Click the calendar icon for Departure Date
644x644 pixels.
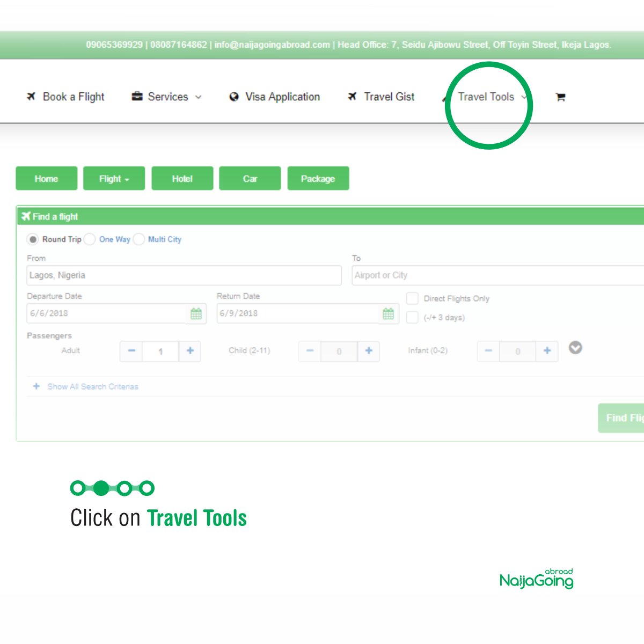pos(197,313)
